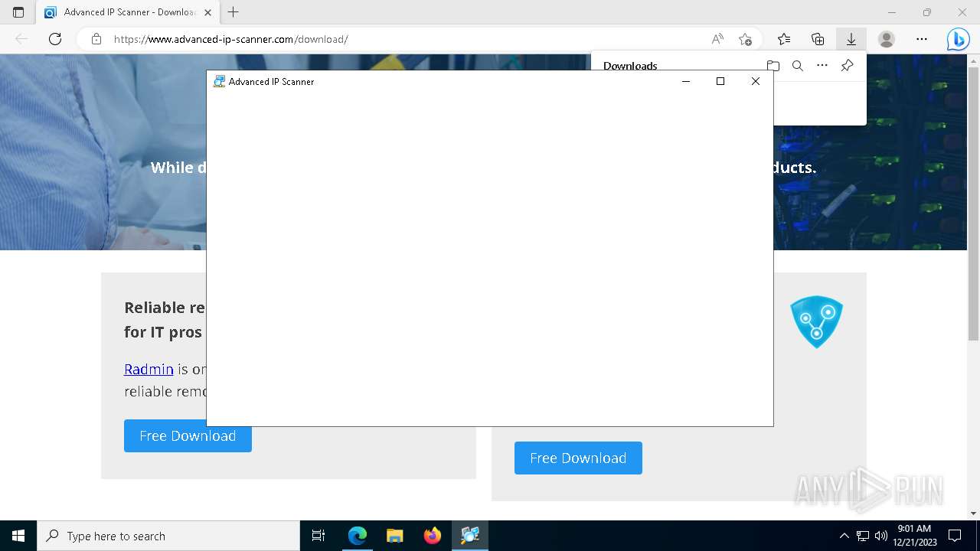Pin the Downloads panel
This screenshot has height=551, width=980.
pyautogui.click(x=847, y=66)
